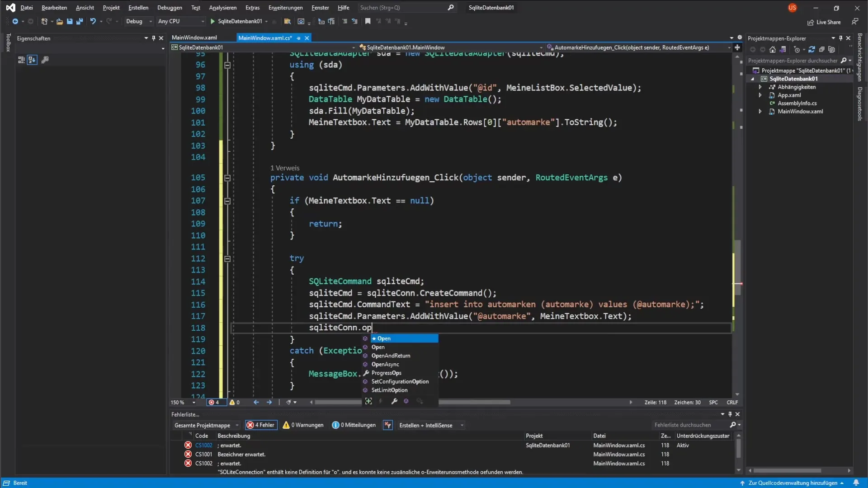Image resolution: width=868 pixels, height=488 pixels.
Task: Expand the App.xaml node
Action: [760, 95]
